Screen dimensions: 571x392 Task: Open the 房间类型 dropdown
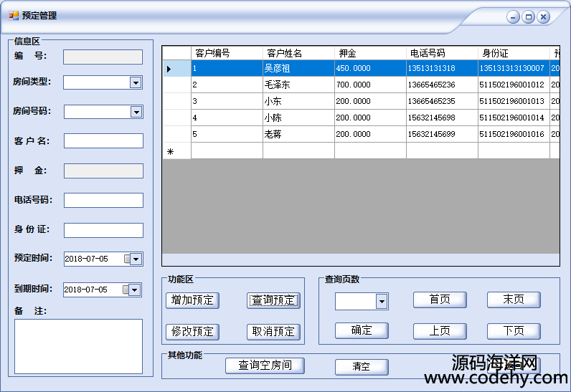click(136, 82)
